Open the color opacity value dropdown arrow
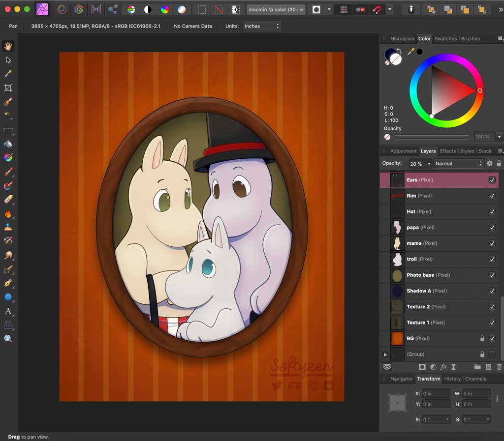Viewport: 504px width, 441px height. [x=499, y=137]
